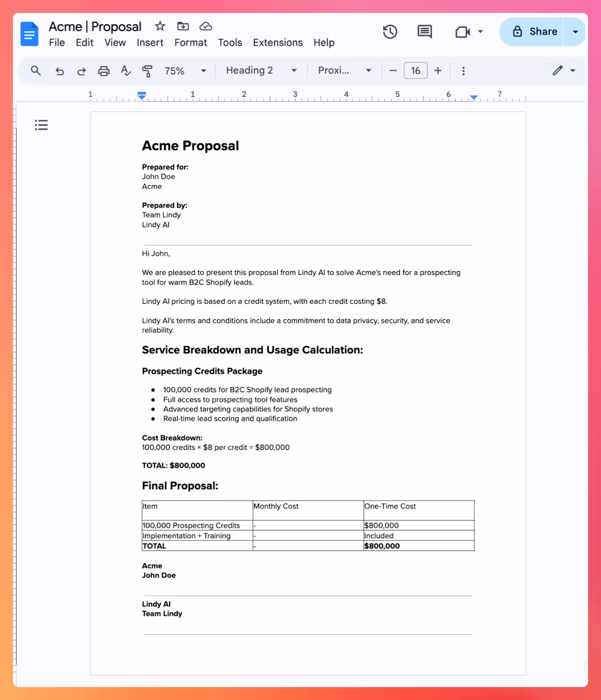Run spelling and grammar check
This screenshot has width=601, height=700.
[126, 70]
